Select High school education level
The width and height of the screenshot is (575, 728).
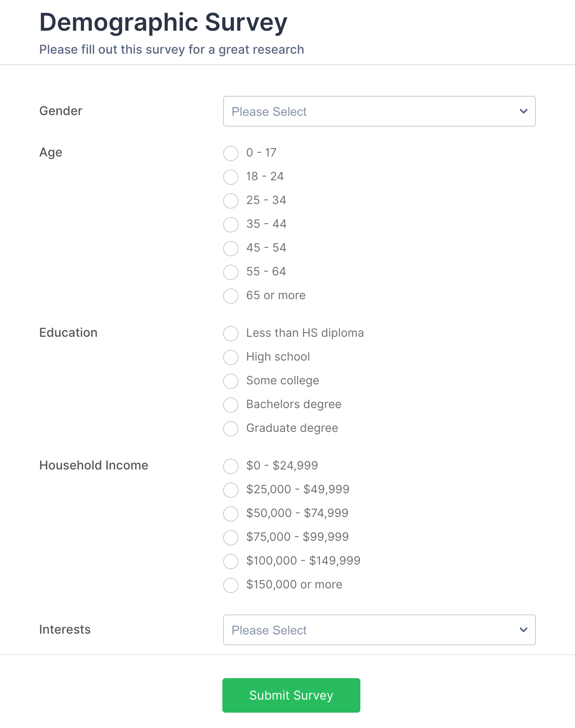pos(231,357)
